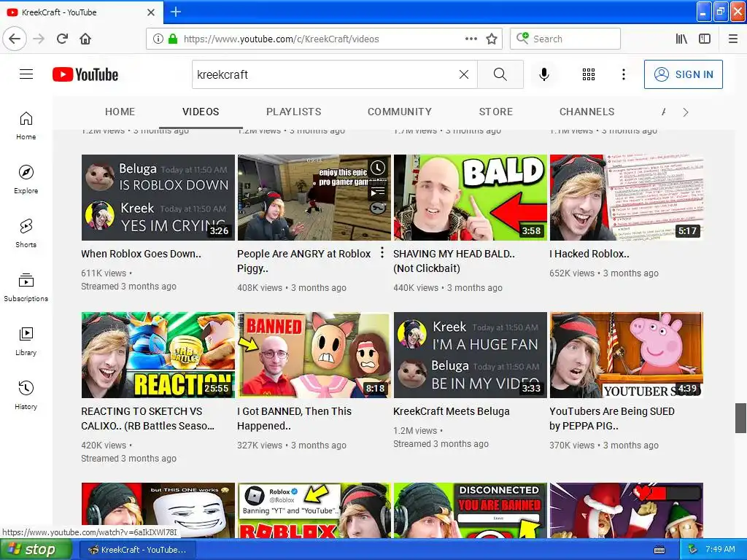Add to queue icon on Piggy thumbnail
The height and width of the screenshot is (560, 747).
click(x=378, y=192)
